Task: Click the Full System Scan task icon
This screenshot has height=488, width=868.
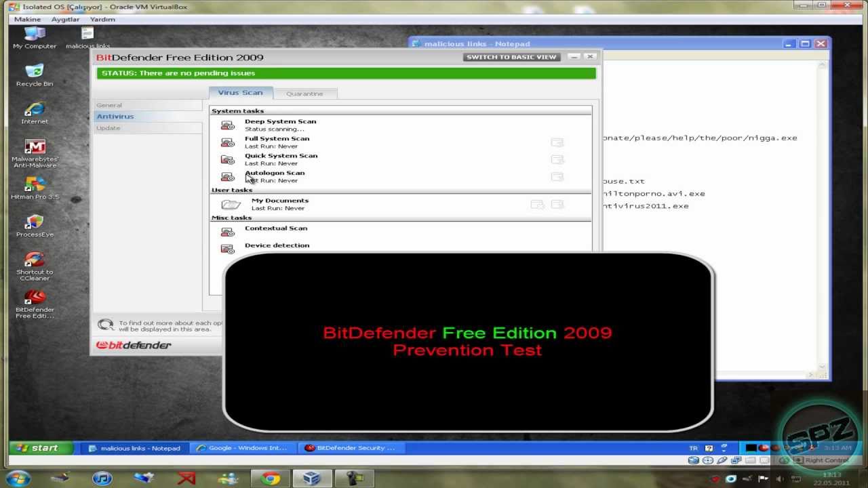Action: (228, 142)
